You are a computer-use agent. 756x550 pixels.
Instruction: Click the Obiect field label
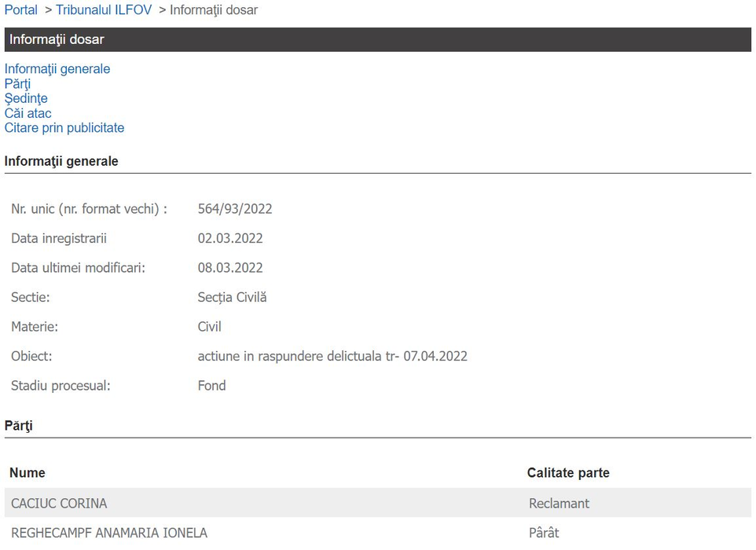(31, 356)
